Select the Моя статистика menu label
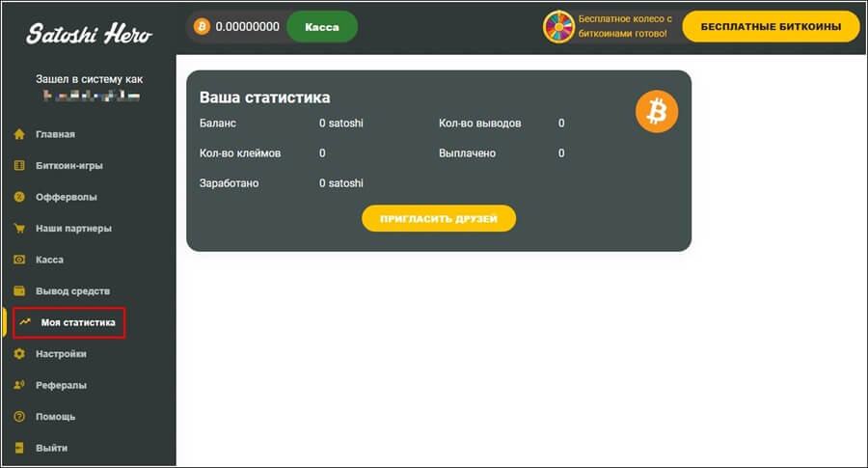 [78, 322]
